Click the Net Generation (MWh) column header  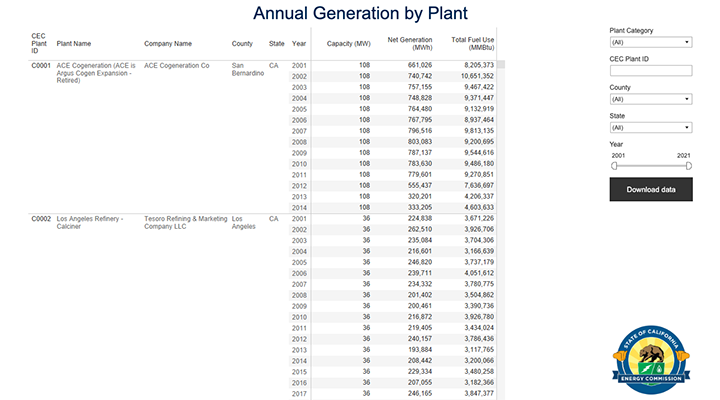tap(410, 44)
